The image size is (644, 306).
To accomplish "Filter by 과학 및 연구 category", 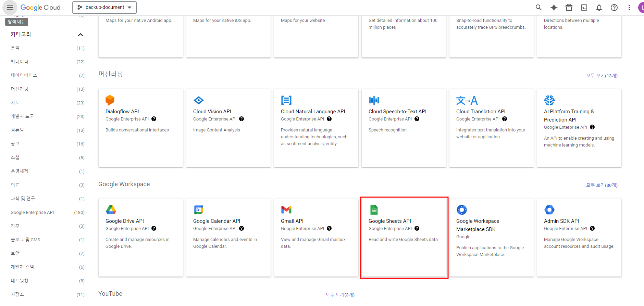I will tap(48, 199).
